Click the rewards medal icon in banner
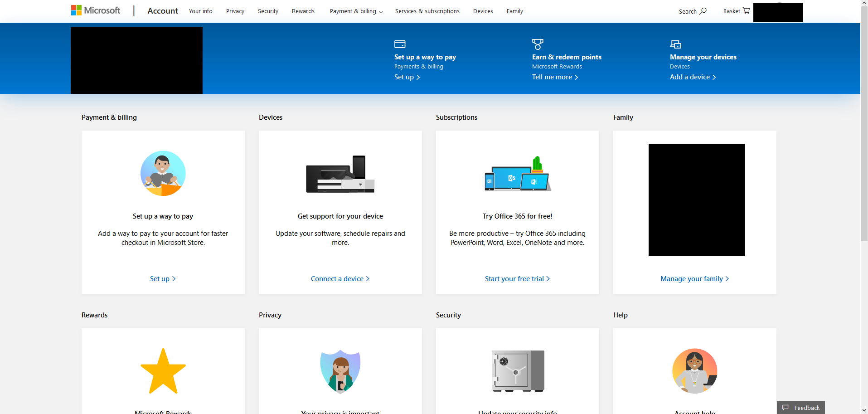 (x=538, y=44)
